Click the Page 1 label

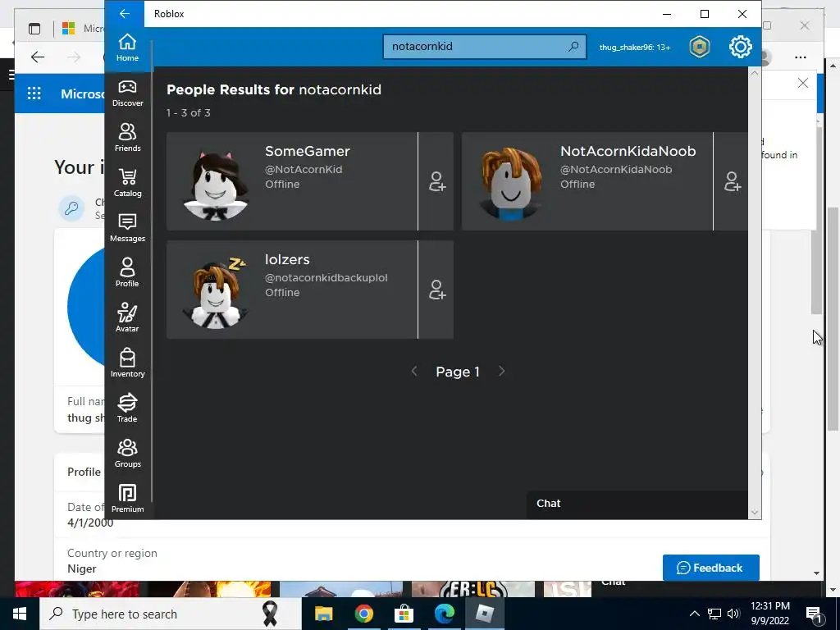tap(458, 372)
